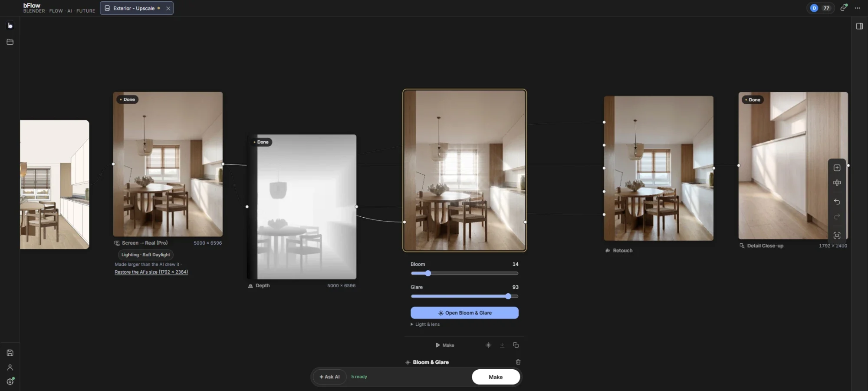Image resolution: width=868 pixels, height=391 pixels.
Task: Click the Bloom slider handle
Action: (x=428, y=273)
